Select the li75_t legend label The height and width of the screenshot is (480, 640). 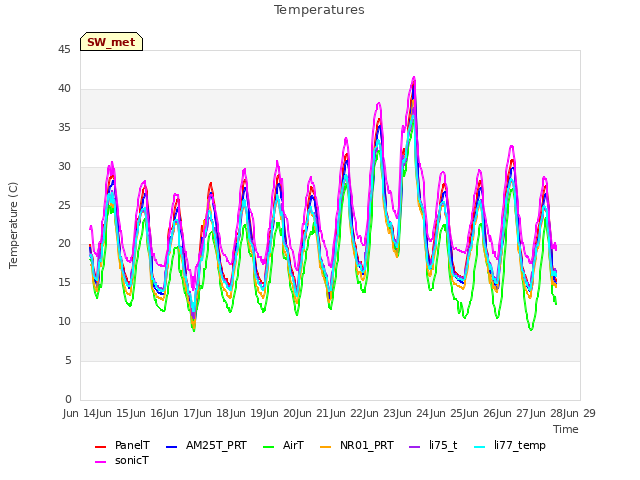point(443,445)
